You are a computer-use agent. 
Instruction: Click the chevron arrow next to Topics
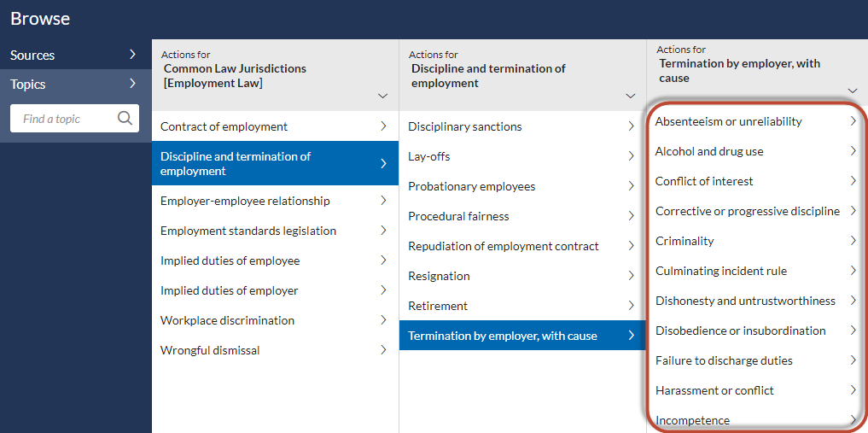click(132, 84)
